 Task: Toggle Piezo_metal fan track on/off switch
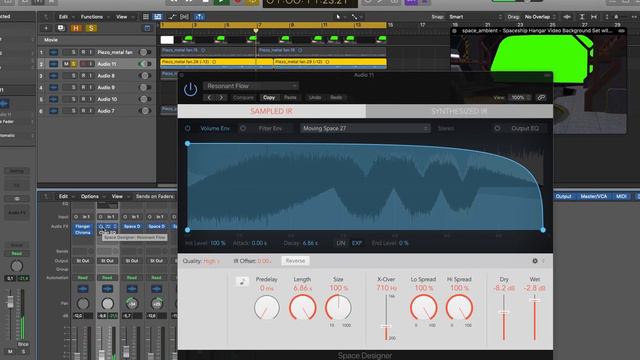(144, 52)
